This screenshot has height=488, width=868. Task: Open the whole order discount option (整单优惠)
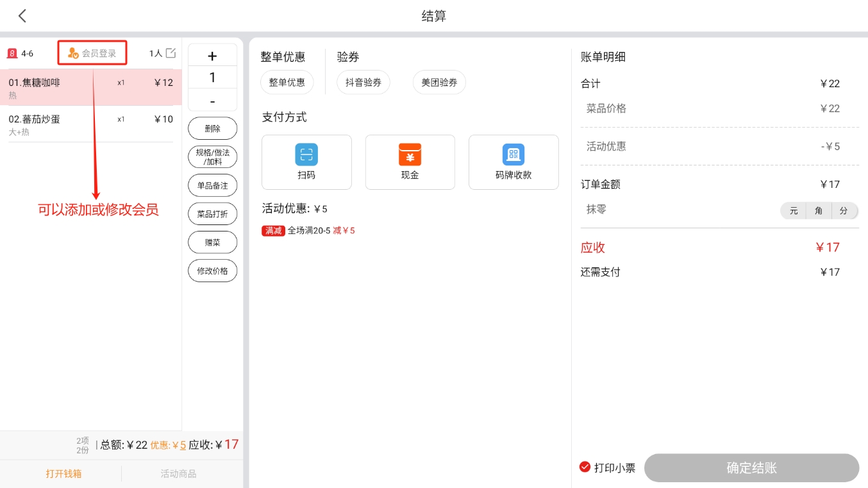287,83
